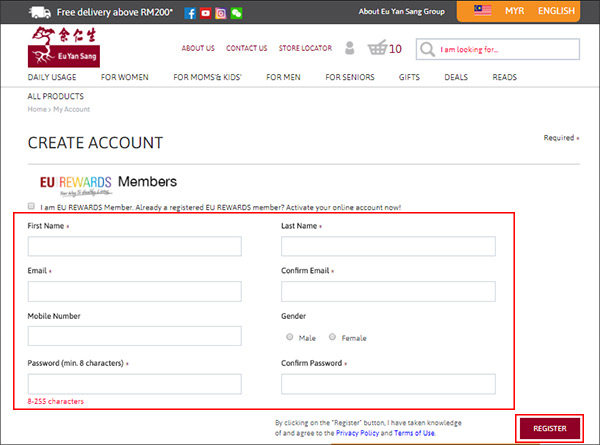Image resolution: width=600 pixels, height=445 pixels.
Task: Click the Confirm Password input field
Action: [x=388, y=384]
